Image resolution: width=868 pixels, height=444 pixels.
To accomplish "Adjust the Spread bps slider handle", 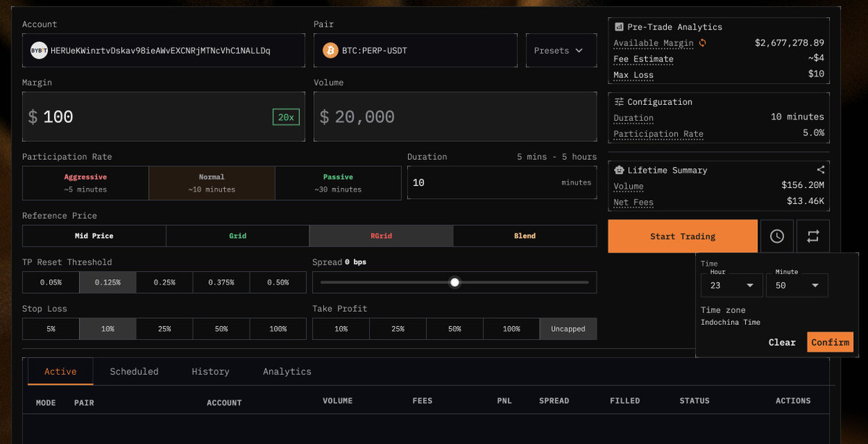I will [455, 282].
